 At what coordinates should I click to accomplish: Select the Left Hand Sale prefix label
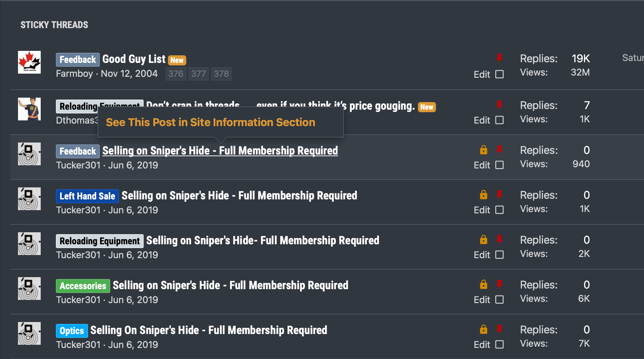(87, 196)
